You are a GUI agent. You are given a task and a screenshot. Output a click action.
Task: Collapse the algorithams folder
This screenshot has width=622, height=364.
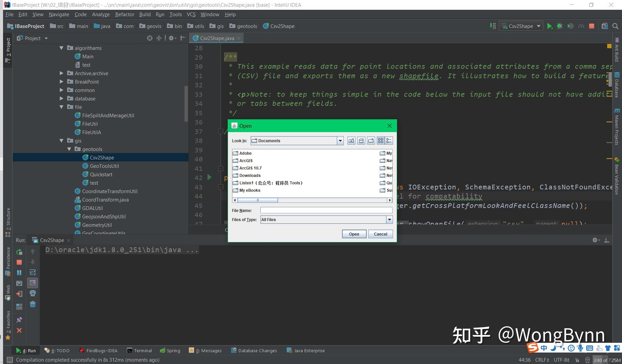pyautogui.click(x=61, y=48)
